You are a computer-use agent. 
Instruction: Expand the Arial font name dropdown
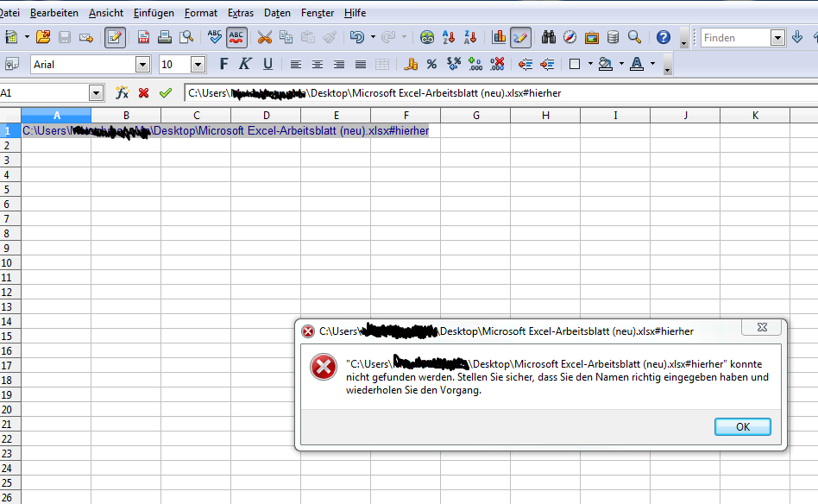(x=142, y=65)
